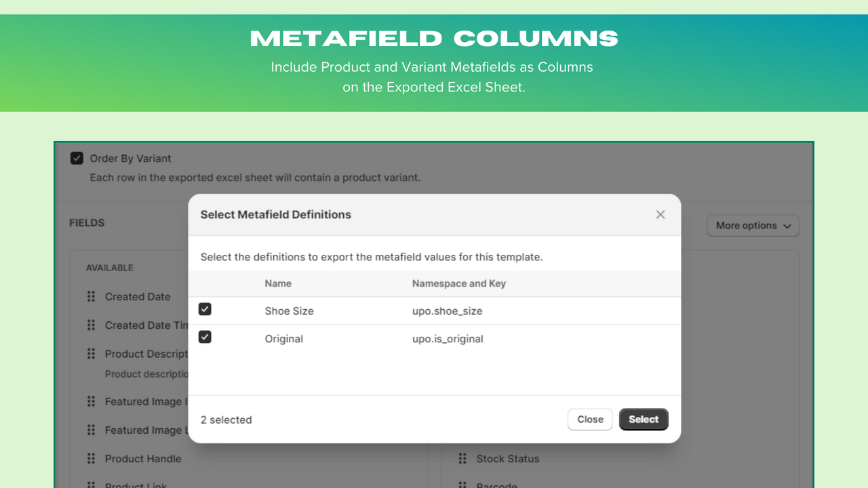Screen dimensions: 868x488
Task: Click the drag handle next to Barcode
Action: pos(462,484)
